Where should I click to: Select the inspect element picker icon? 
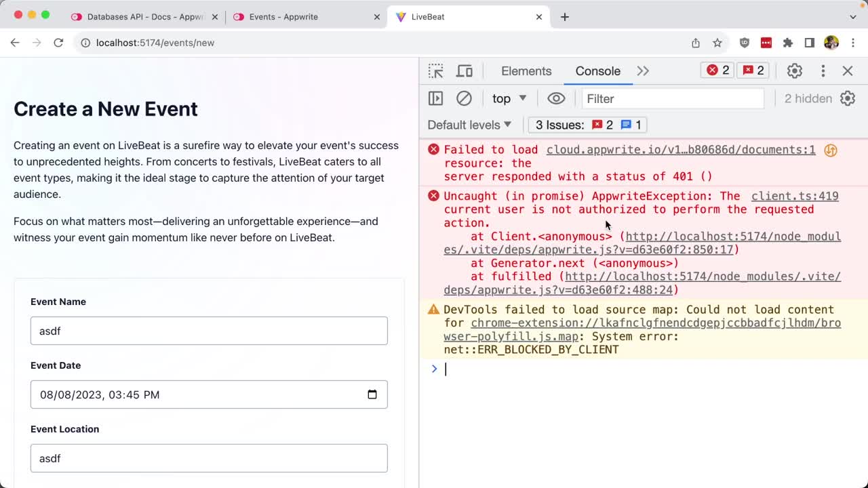[435, 71]
